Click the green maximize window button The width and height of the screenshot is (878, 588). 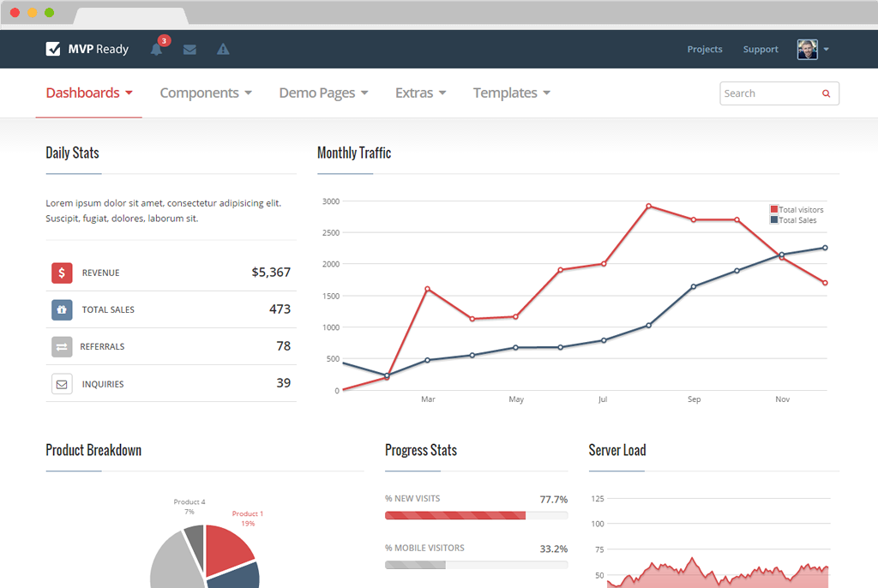[49, 13]
